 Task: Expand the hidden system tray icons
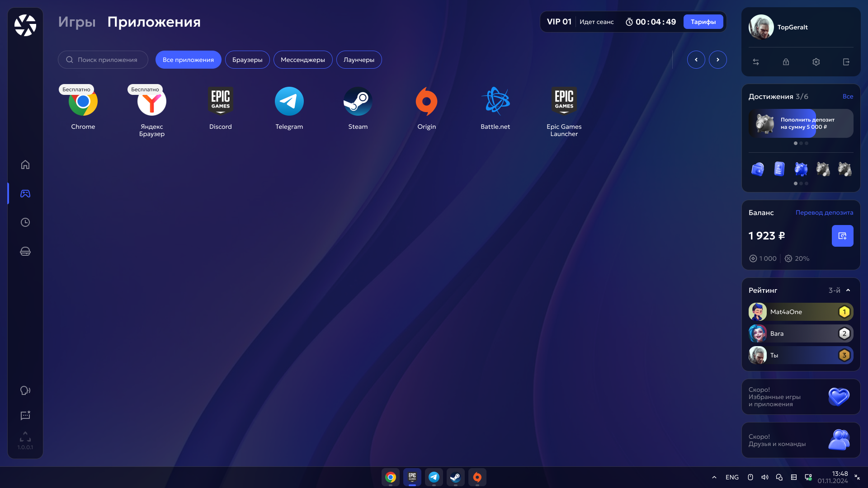click(714, 477)
